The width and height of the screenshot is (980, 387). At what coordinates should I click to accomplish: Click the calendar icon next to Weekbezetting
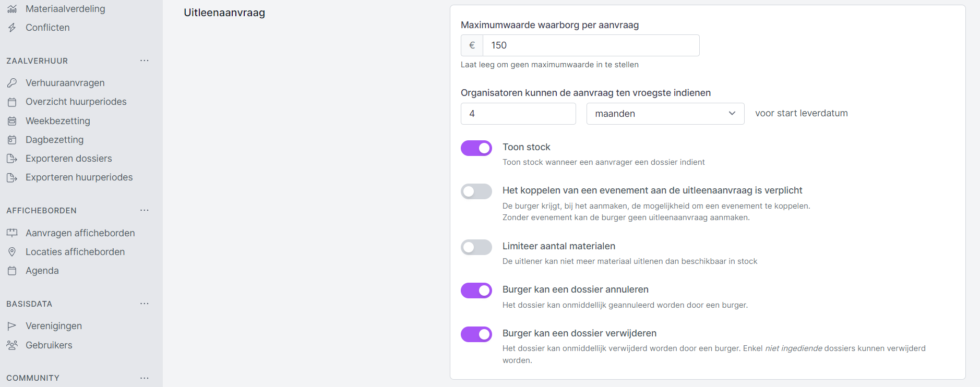(x=12, y=121)
